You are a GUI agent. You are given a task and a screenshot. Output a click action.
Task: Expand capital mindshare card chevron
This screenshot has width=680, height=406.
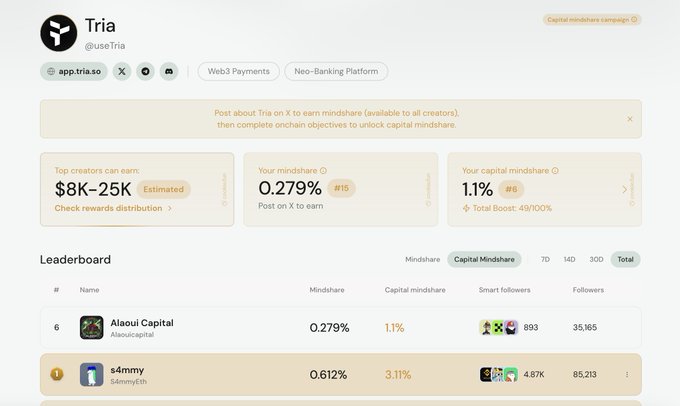[x=624, y=190]
